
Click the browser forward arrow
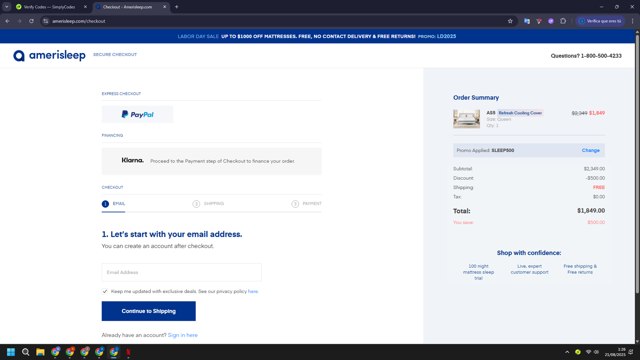point(19,21)
